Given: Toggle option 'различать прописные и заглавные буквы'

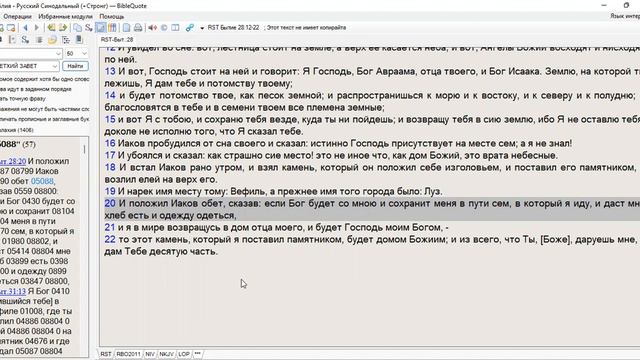Looking at the screenshot, I should [x=44, y=119].
